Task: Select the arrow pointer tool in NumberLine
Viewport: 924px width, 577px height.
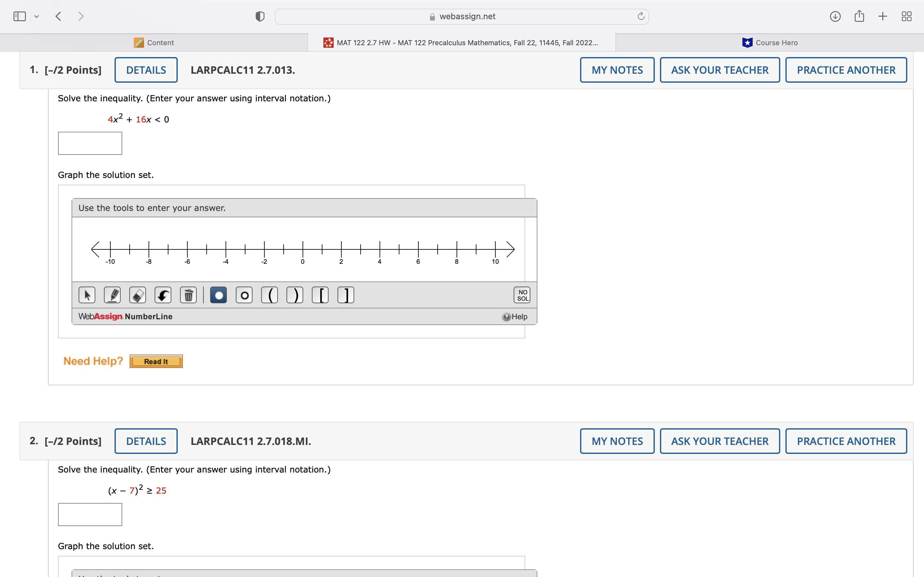Action: (87, 295)
